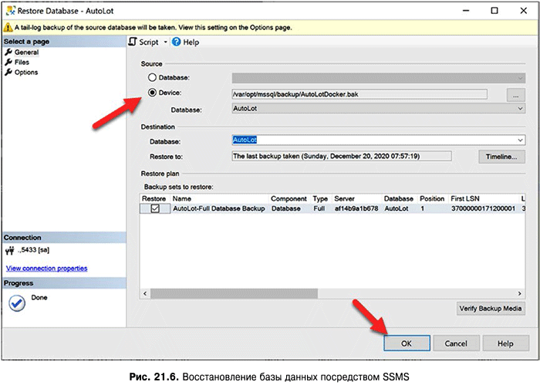Expand the Script dropdown arrow
Viewport: 540px width, 392px height.
(164, 42)
